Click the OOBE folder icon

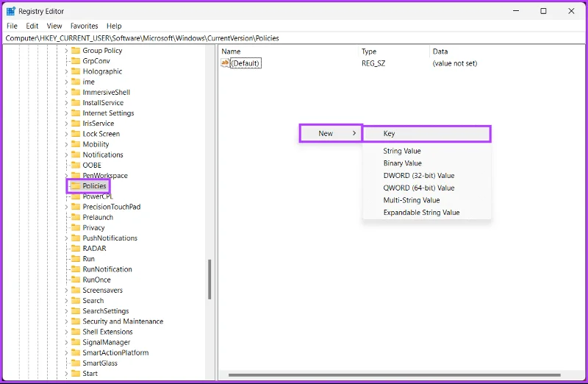[76, 166]
